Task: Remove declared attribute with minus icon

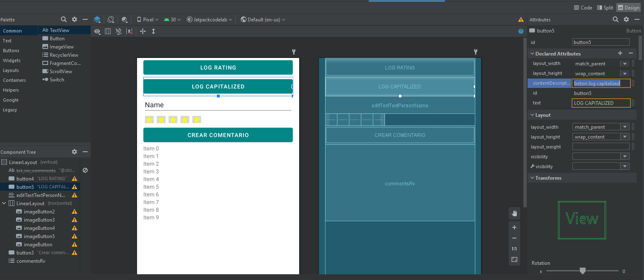Action: 631,53
